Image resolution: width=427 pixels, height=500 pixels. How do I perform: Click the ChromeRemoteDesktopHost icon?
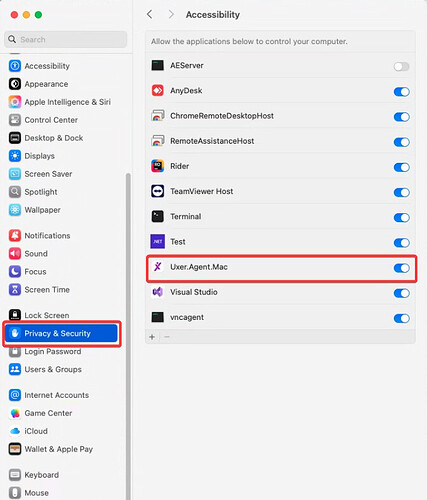click(x=158, y=115)
